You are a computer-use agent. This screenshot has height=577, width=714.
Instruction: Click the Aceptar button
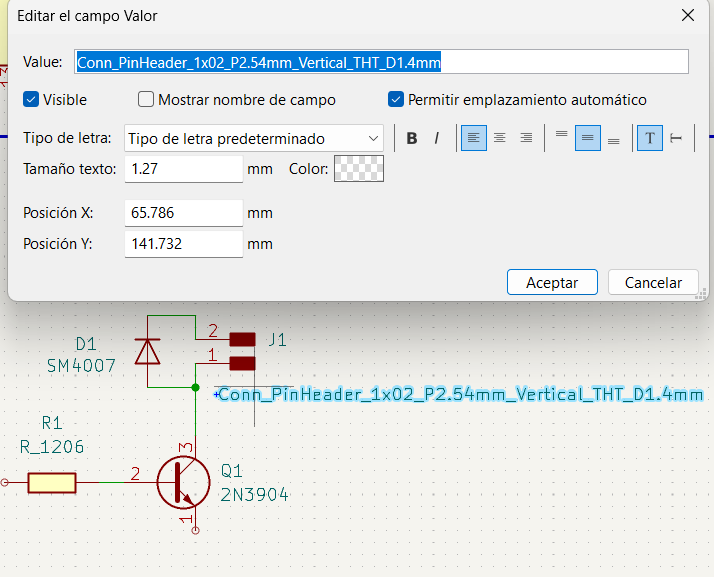[552, 282]
